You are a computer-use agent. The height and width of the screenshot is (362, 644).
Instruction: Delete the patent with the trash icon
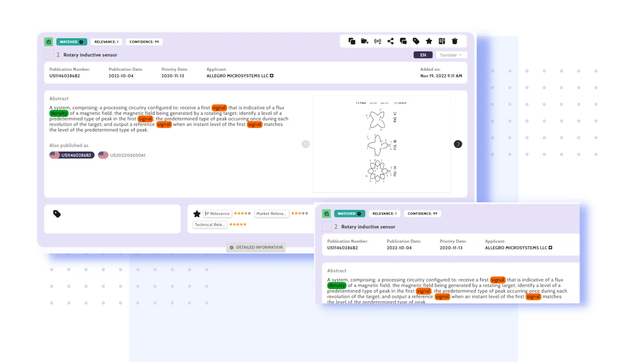455,41
